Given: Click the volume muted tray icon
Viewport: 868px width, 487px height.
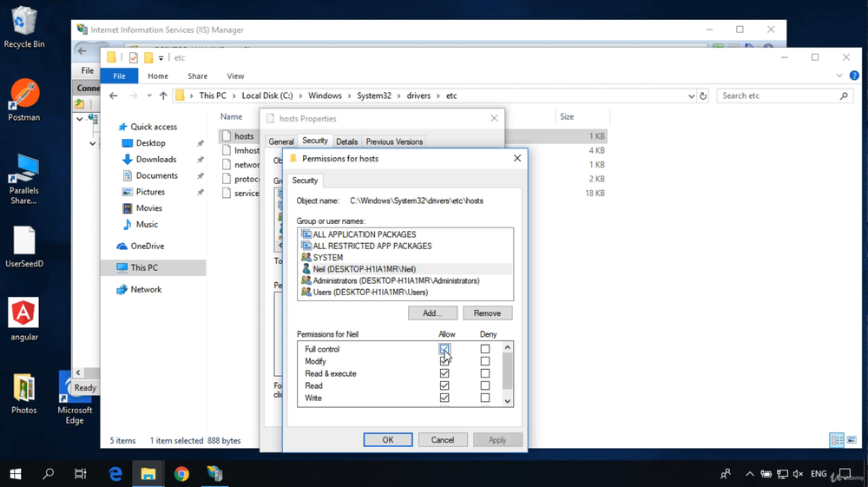Looking at the screenshot, I should [798, 474].
